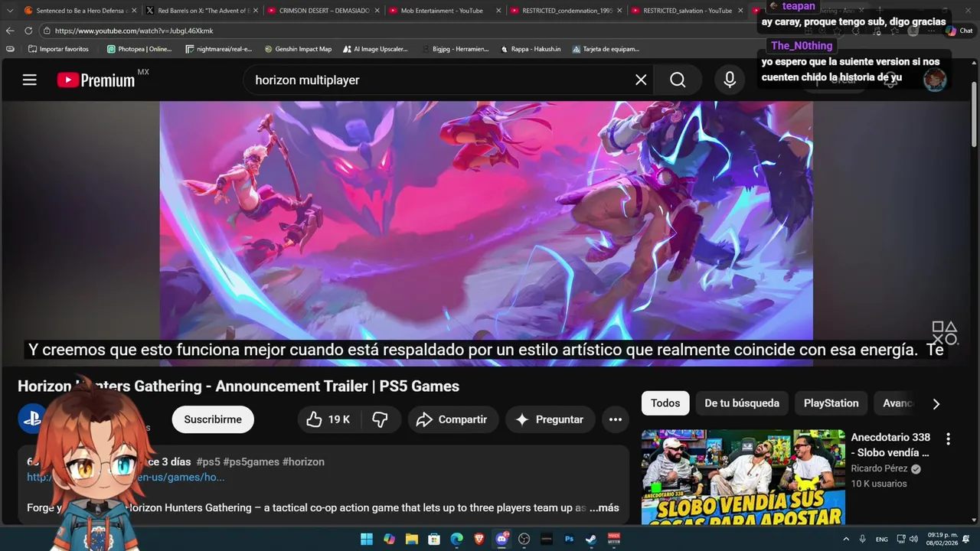Show hidden system tray icons chevron
This screenshot has width=980, height=551.
pos(846,539)
